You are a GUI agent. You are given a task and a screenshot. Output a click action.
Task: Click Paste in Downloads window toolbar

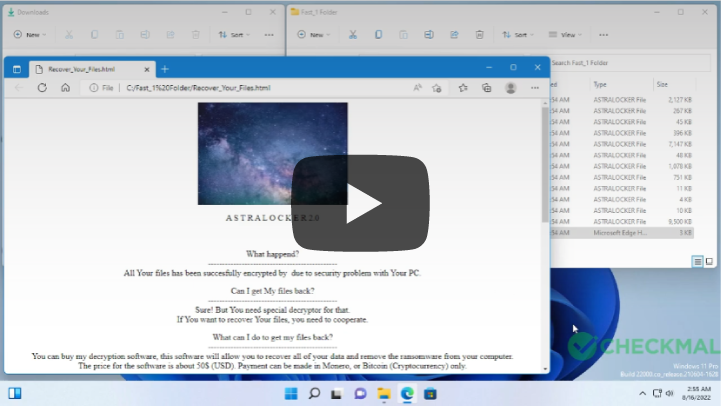120,34
